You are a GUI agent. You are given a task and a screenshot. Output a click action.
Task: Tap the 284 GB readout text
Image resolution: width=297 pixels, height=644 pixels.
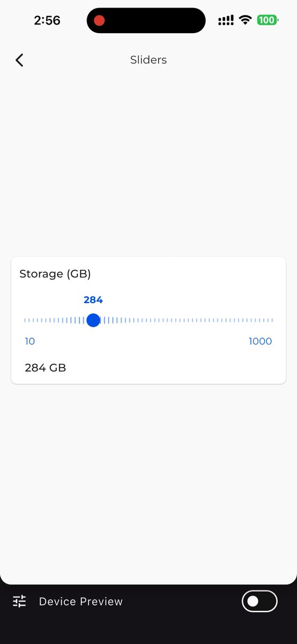[x=46, y=368]
